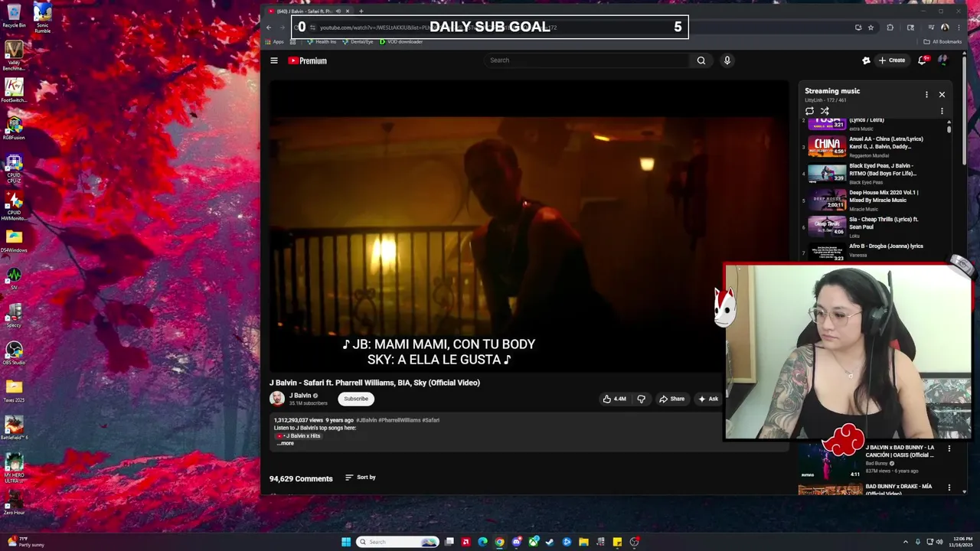980x551 pixels.
Task: Expand video description with ...more
Action: coord(285,443)
